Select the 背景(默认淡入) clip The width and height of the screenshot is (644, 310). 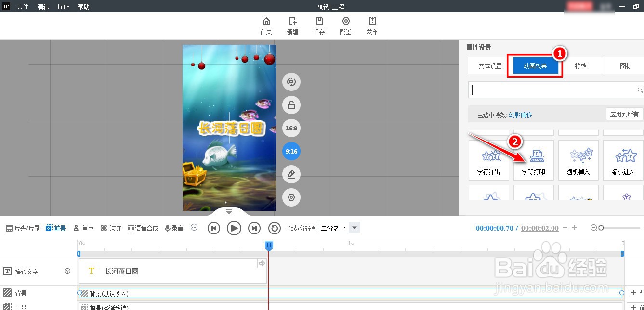[x=350, y=293]
